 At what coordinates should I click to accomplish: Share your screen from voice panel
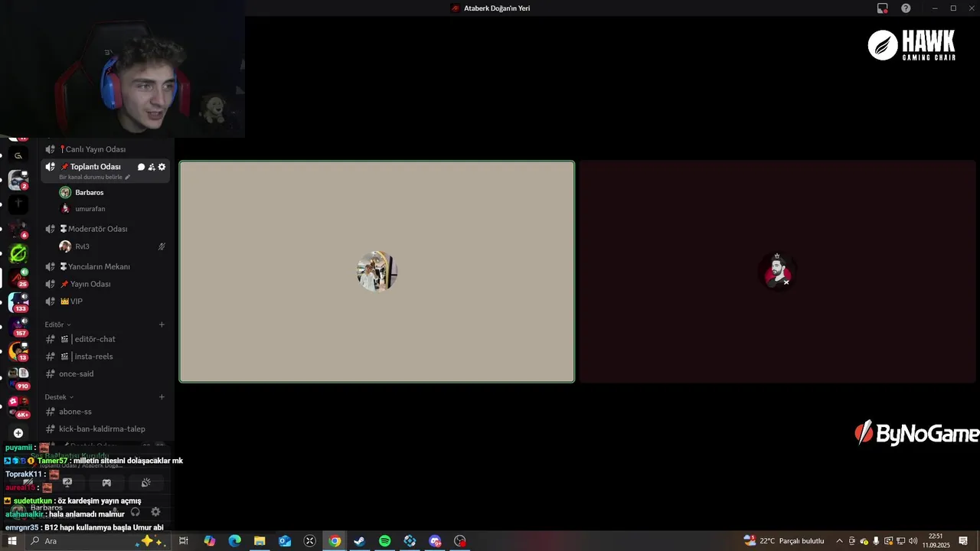[67, 483]
